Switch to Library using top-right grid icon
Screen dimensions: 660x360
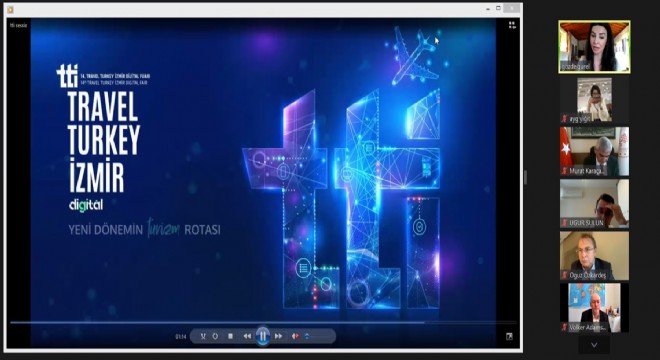(512, 25)
